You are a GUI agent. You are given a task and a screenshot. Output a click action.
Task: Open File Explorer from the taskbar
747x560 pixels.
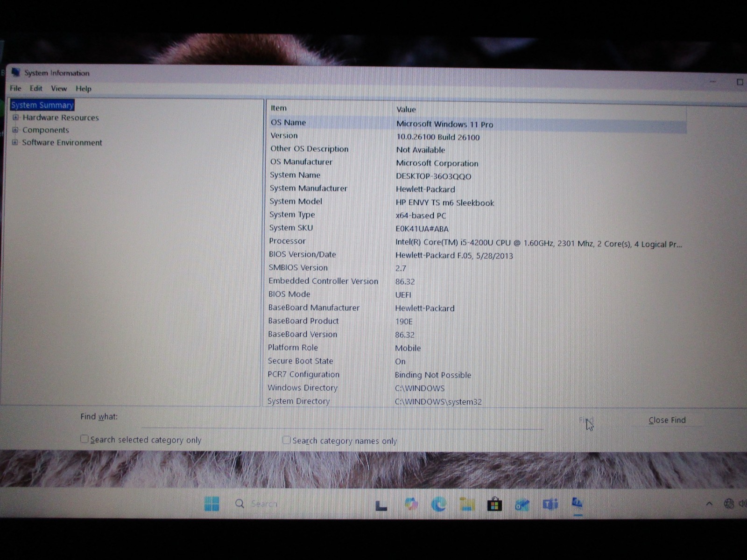pyautogui.click(x=466, y=504)
